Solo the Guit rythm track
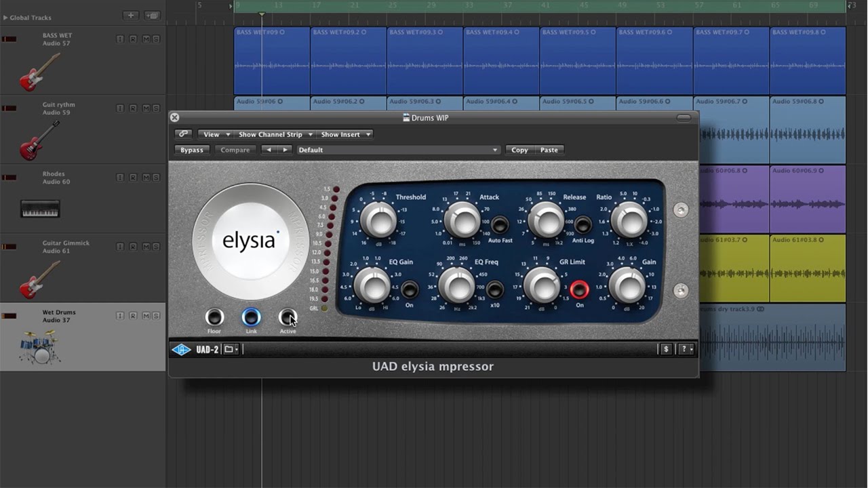 (x=156, y=108)
